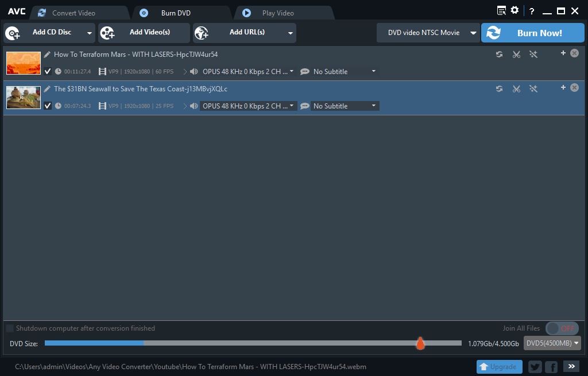588x376 pixels.
Task: Open the DVD video NTSC Movie profile dropdown
Action: [x=428, y=33]
